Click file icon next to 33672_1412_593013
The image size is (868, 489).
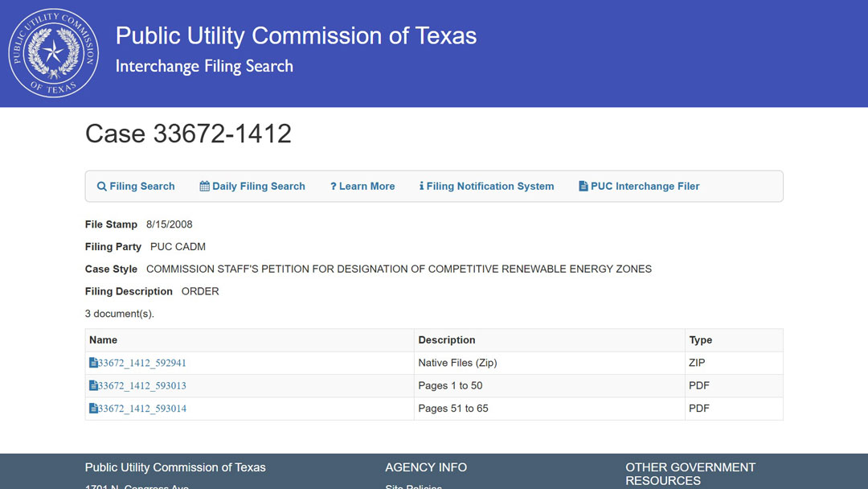pyautogui.click(x=93, y=386)
